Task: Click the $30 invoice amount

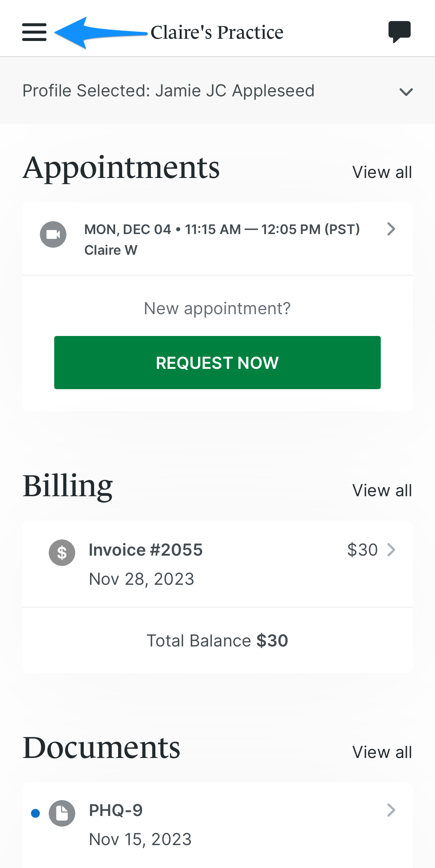Action: 362,550
